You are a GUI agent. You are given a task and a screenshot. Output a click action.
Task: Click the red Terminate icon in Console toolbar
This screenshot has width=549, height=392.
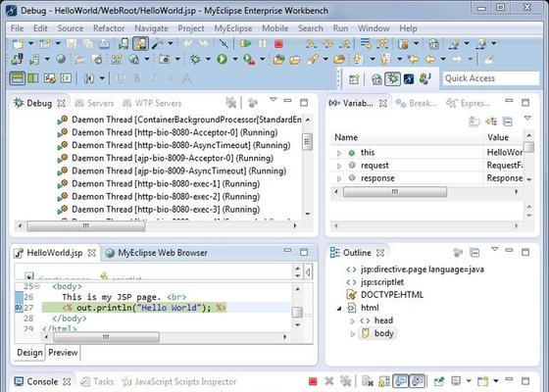tap(313, 381)
